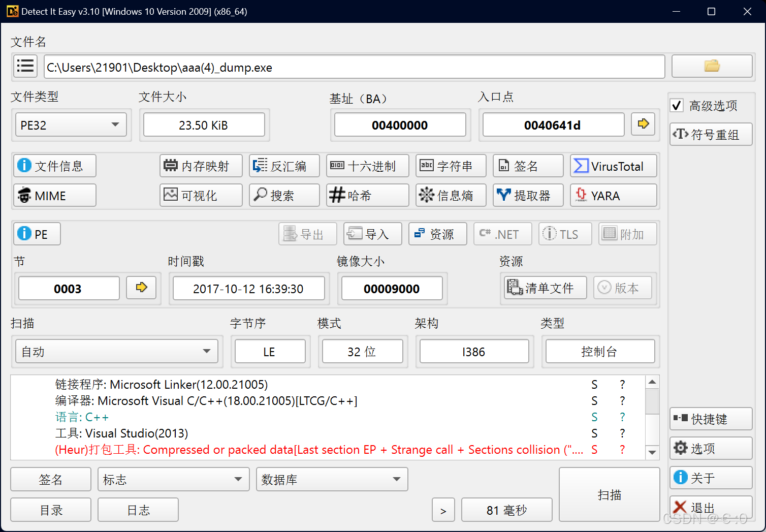Open the 哈希 hash calculator
Screen dimensions: 766x532
[367, 195]
